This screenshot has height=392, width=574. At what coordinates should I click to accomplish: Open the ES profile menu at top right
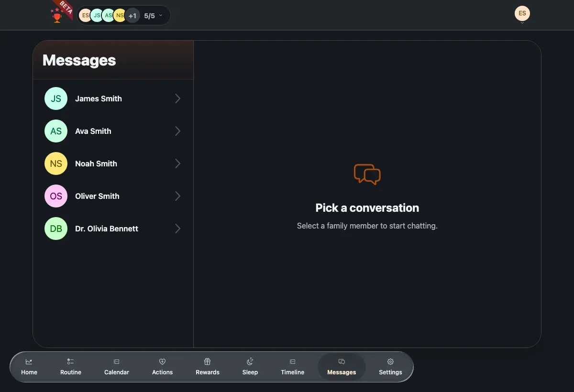pos(522,13)
